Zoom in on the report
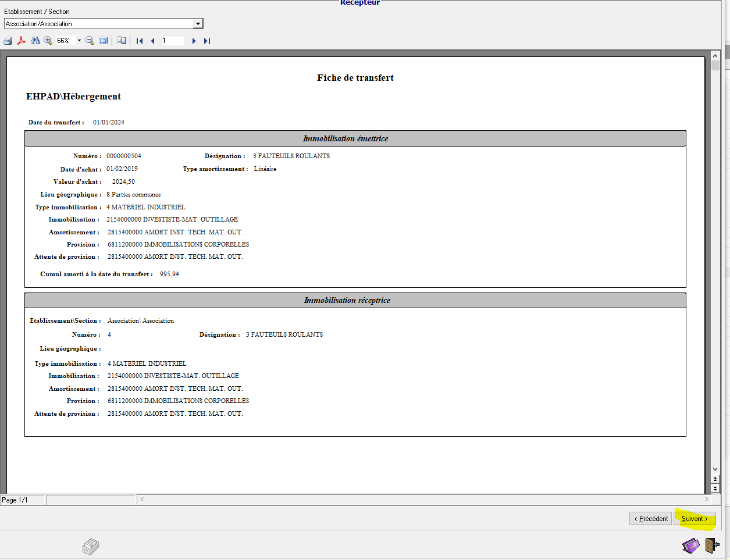 (48, 41)
